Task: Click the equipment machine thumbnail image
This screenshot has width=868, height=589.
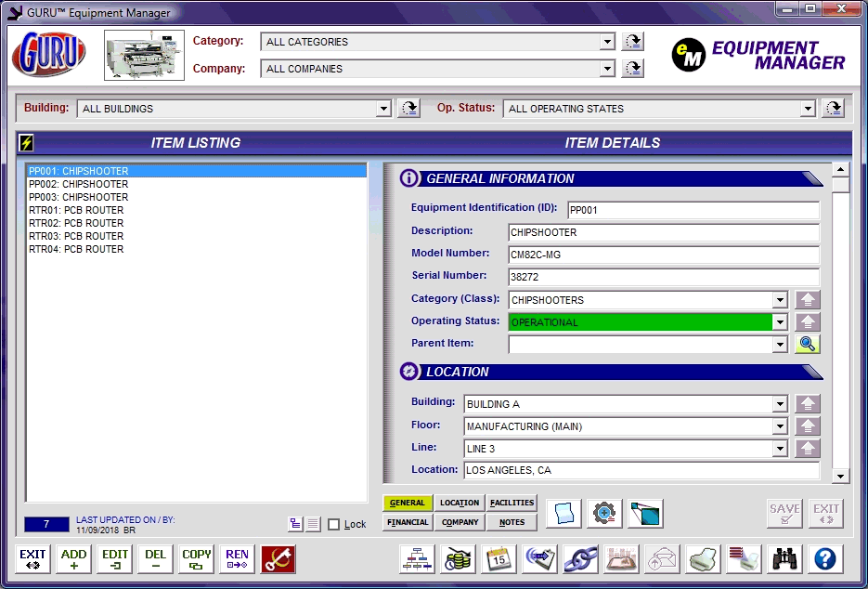Action: tap(145, 55)
